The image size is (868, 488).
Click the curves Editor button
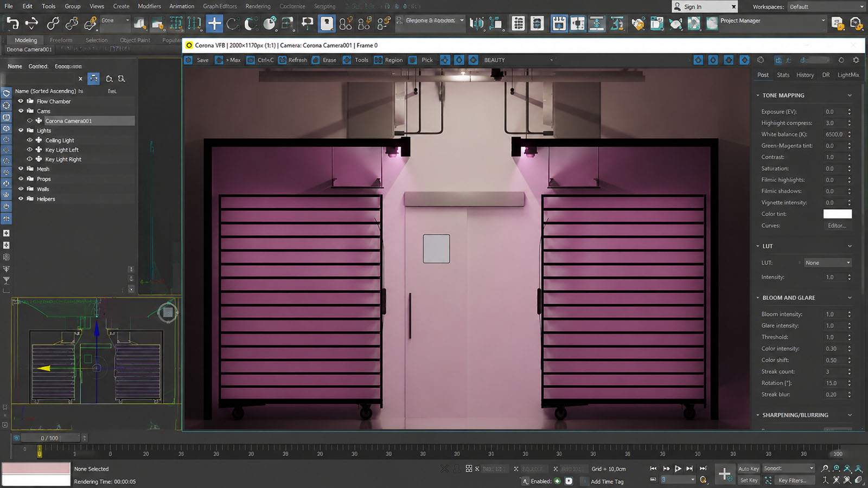click(x=837, y=226)
